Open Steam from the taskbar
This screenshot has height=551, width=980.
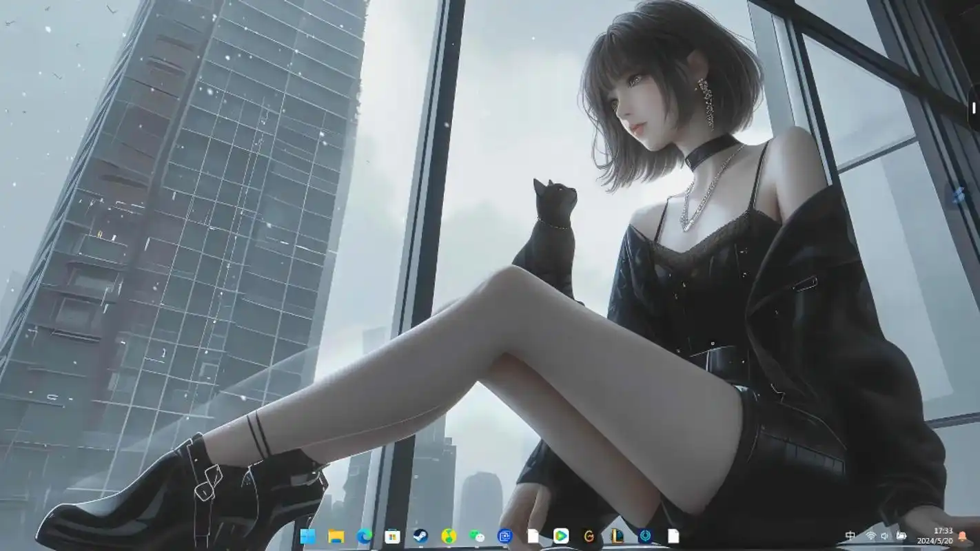pyautogui.click(x=419, y=536)
